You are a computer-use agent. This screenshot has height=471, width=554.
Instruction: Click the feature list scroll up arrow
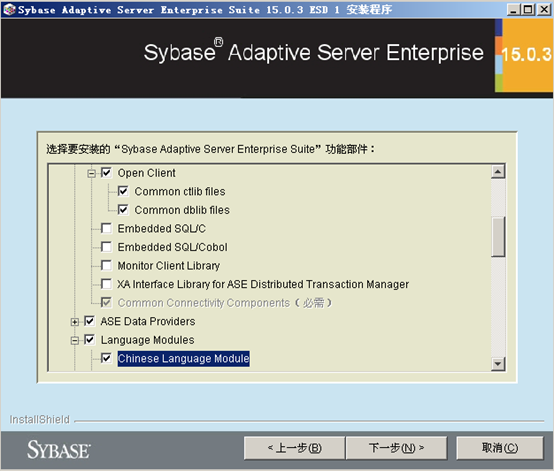click(x=498, y=172)
